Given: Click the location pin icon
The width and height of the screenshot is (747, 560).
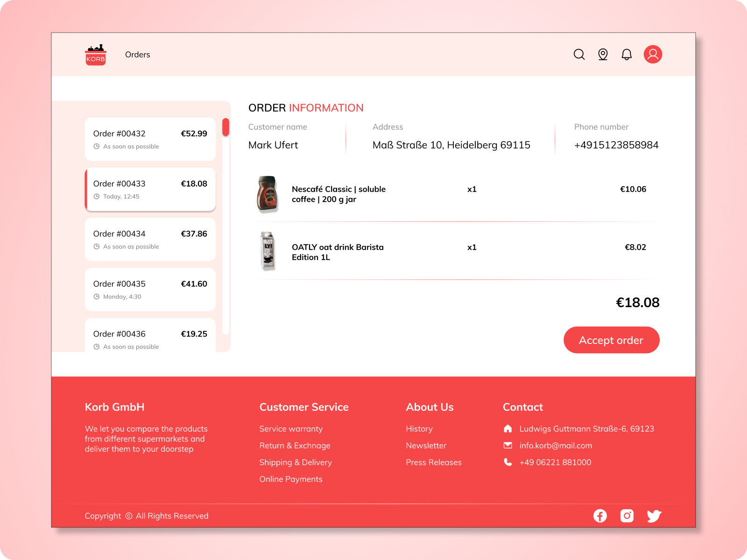Looking at the screenshot, I should (x=603, y=55).
